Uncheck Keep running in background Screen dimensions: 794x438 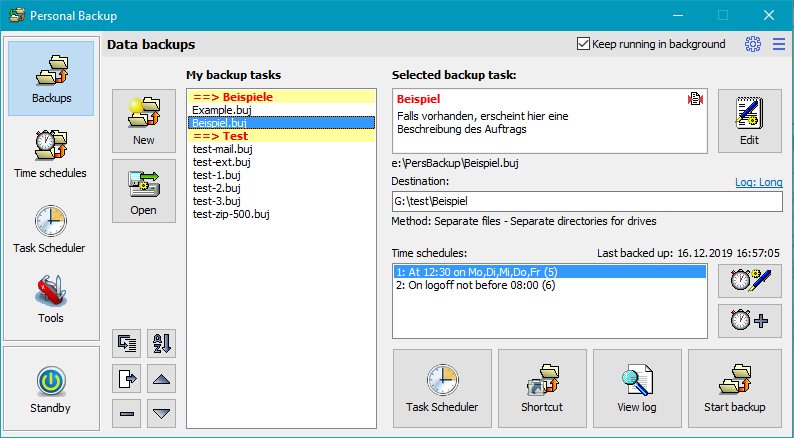pos(584,44)
